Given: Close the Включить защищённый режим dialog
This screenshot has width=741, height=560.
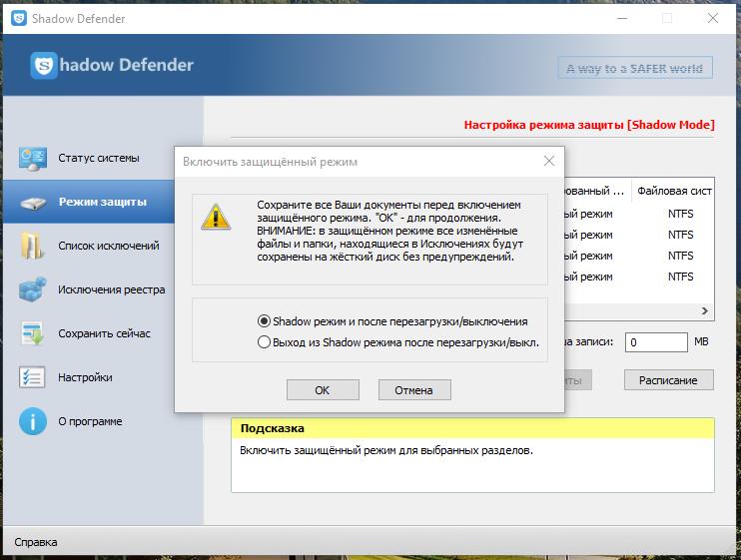Looking at the screenshot, I should click(x=549, y=161).
